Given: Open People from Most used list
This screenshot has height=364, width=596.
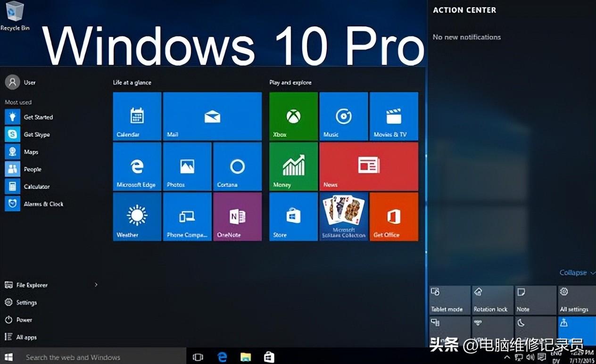Looking at the screenshot, I should coord(23,169).
